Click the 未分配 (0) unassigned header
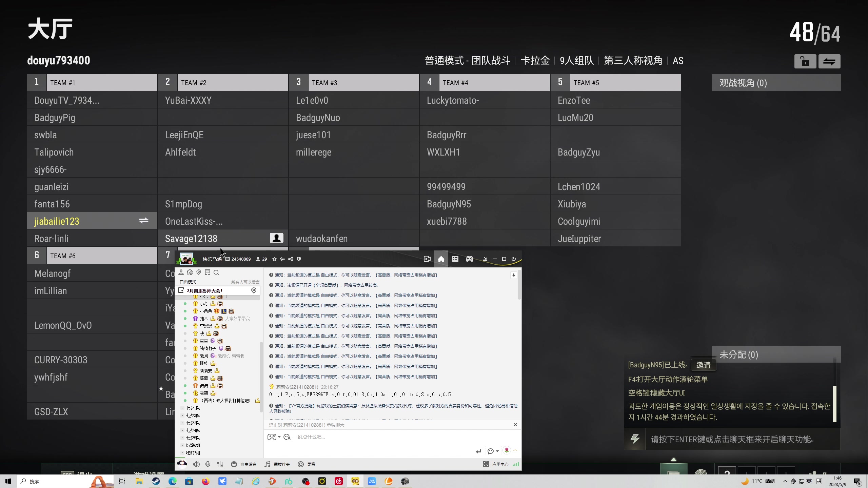This screenshot has height=488, width=868. pyautogui.click(x=776, y=354)
